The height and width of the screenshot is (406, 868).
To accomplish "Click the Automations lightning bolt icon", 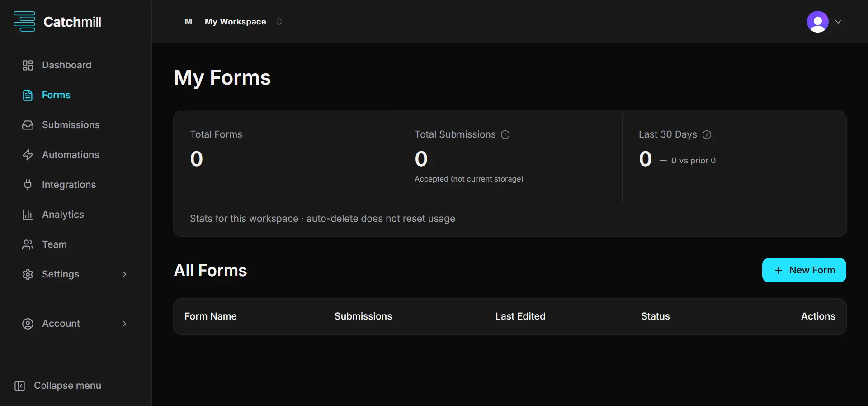I will 28,155.
